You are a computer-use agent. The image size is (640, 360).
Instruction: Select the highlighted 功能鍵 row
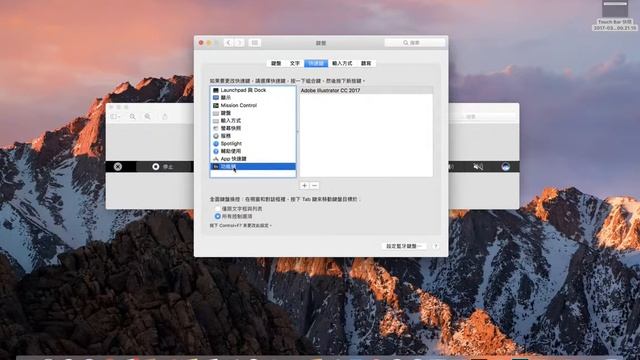[x=253, y=167]
